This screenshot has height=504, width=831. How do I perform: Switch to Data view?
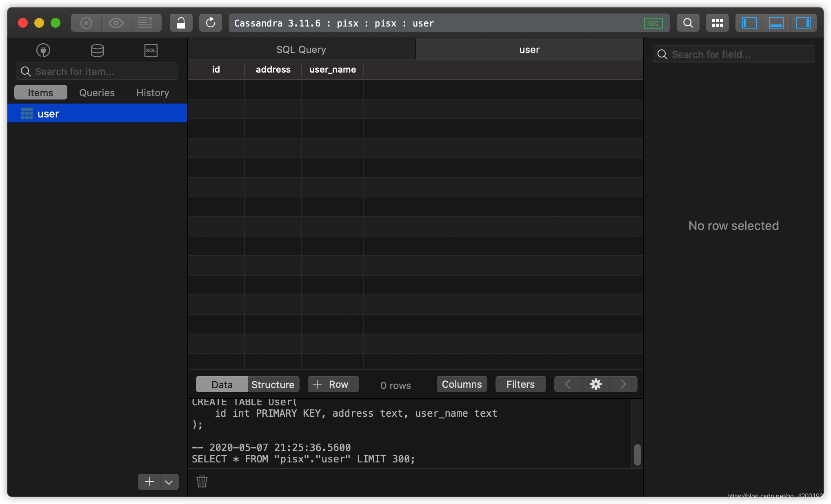[x=222, y=385]
